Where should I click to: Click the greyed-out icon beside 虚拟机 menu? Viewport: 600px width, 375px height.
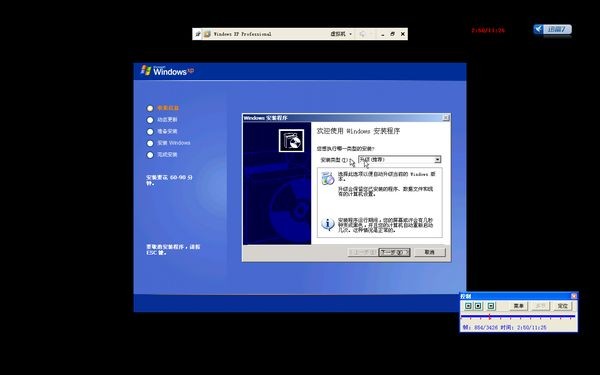[362, 34]
